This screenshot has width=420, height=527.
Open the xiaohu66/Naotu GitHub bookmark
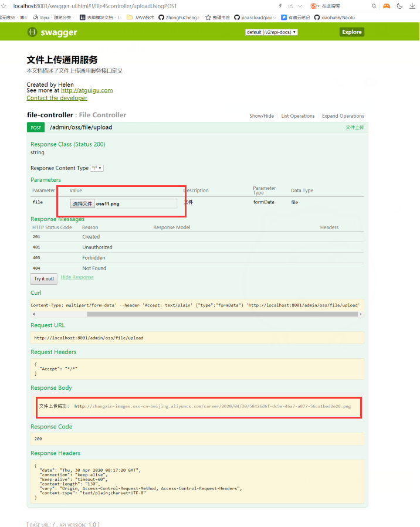point(334,18)
